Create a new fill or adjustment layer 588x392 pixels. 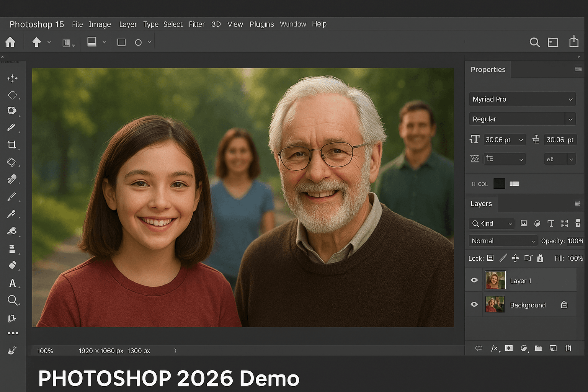point(524,348)
